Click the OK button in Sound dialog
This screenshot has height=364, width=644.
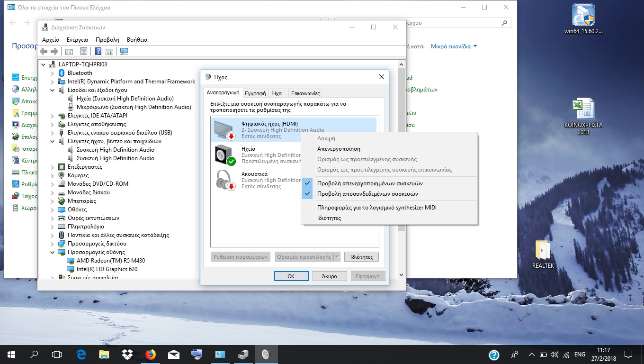tap(291, 276)
